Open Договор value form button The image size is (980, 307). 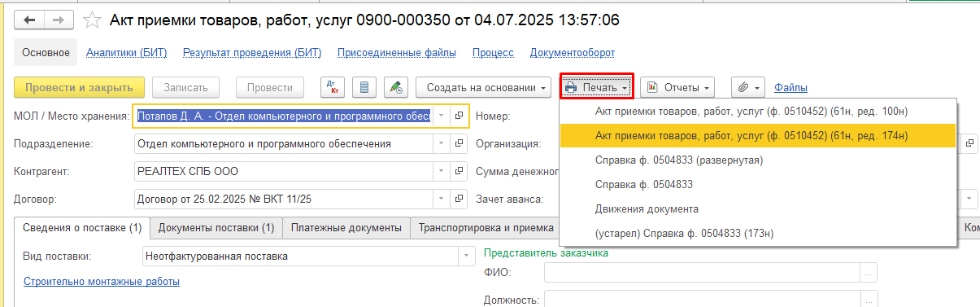(x=459, y=199)
